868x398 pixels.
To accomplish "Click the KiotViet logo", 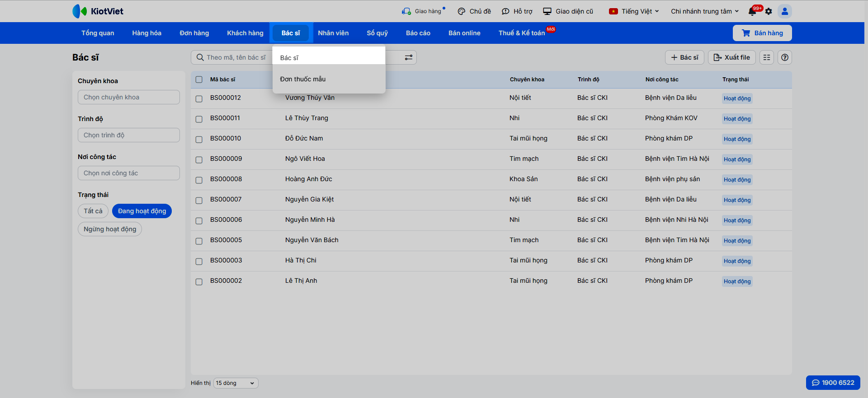I will point(98,11).
